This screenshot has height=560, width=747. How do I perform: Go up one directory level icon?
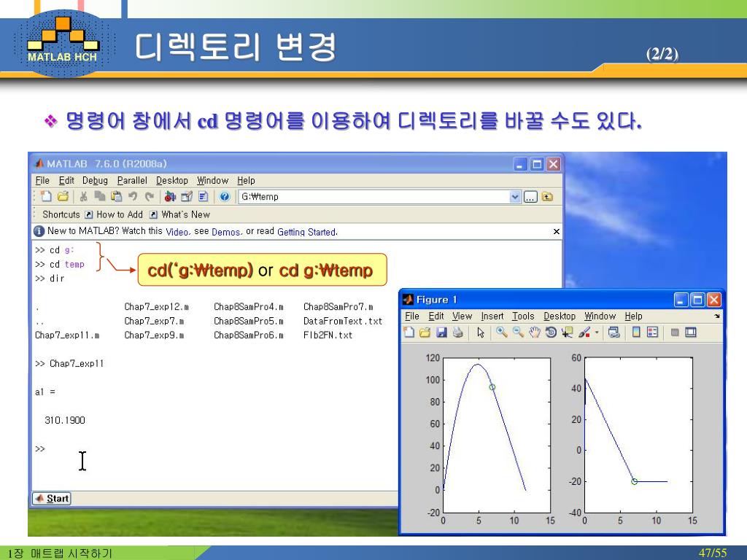pyautogui.click(x=547, y=197)
